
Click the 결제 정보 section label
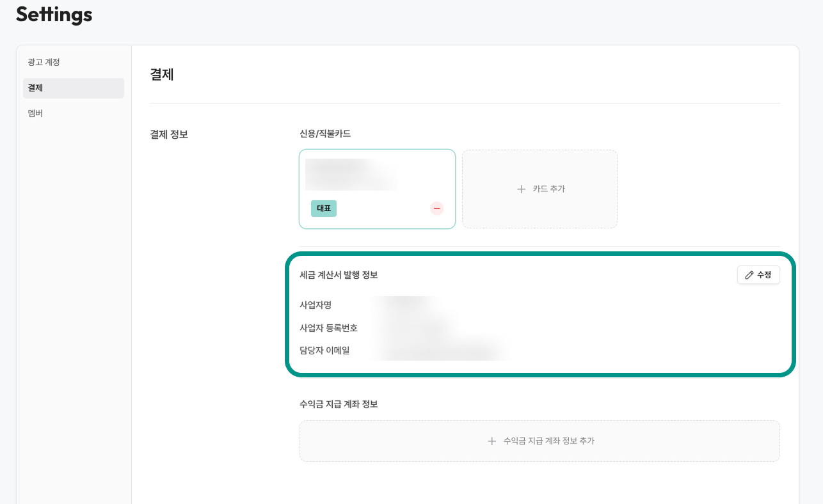169,134
